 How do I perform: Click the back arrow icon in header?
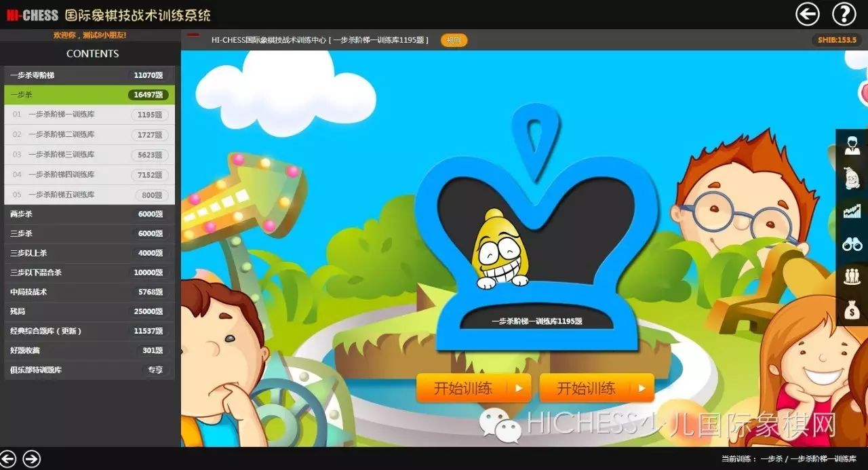coord(808,14)
